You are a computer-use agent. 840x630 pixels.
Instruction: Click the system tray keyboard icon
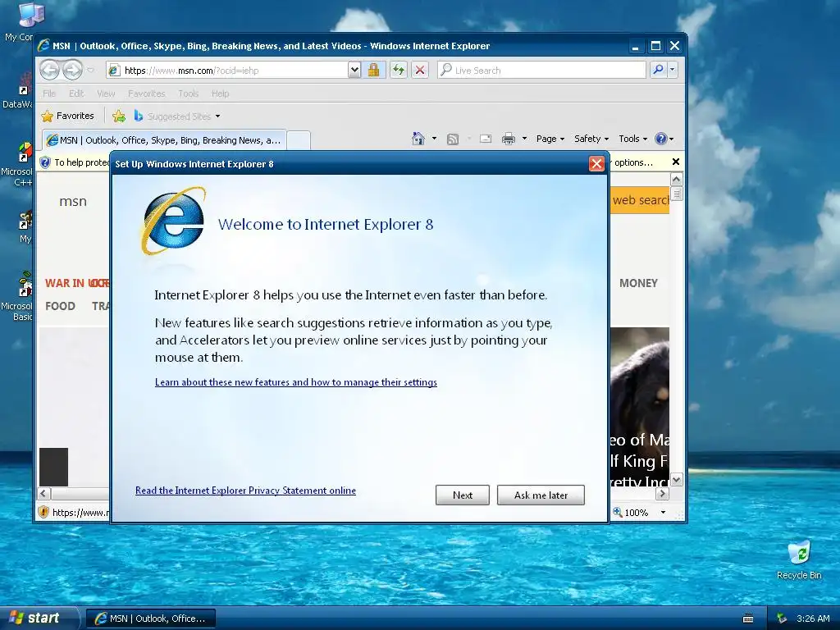click(x=748, y=619)
